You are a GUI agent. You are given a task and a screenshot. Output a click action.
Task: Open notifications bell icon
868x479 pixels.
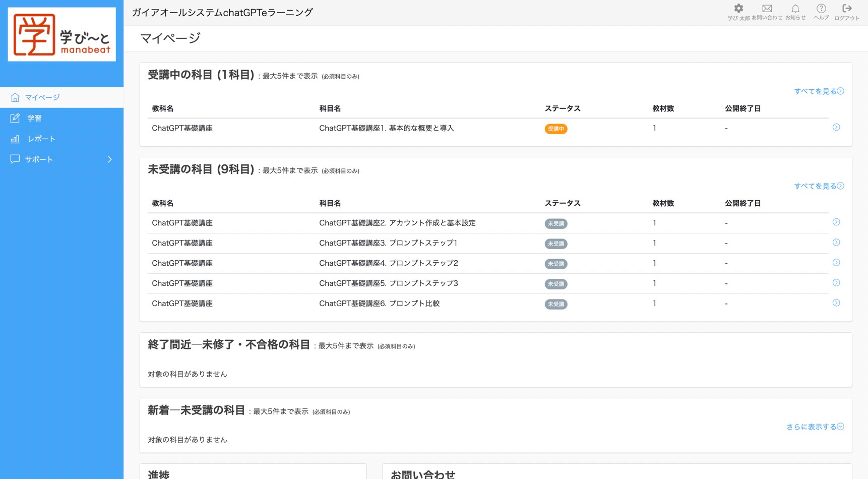click(x=795, y=9)
